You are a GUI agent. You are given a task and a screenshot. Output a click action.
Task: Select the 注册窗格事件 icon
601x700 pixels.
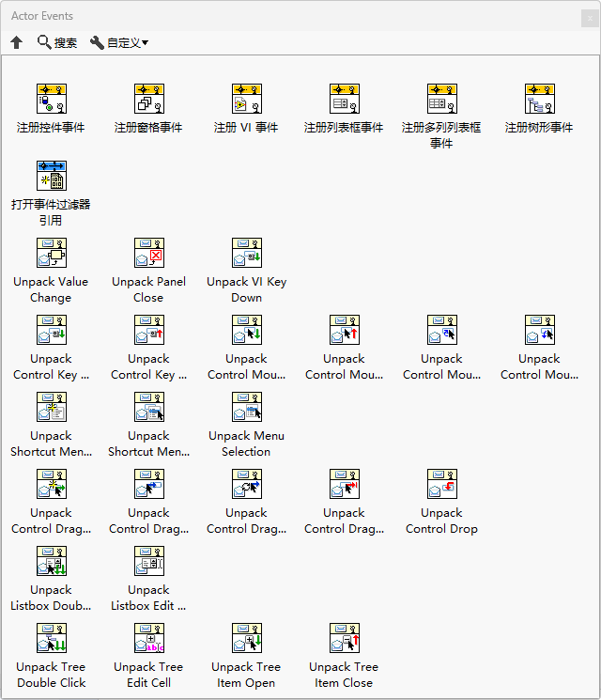149,99
